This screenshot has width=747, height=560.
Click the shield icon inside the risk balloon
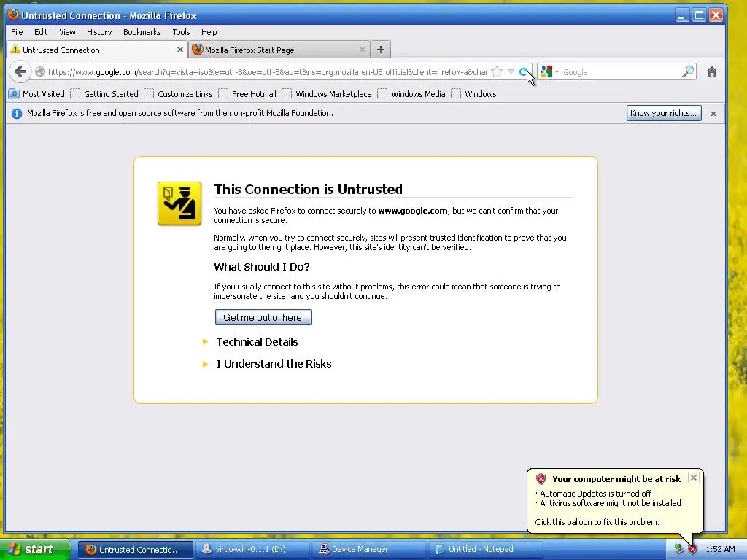tap(541, 478)
